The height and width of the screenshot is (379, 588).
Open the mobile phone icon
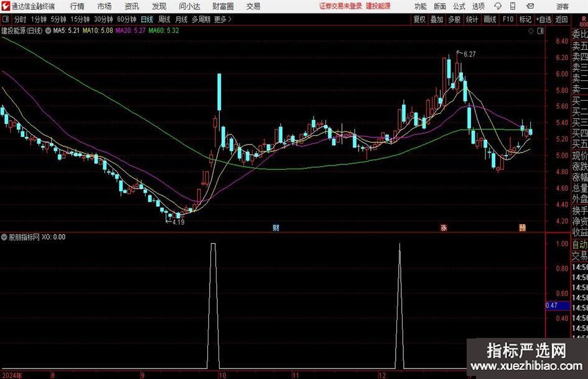(x=513, y=6)
